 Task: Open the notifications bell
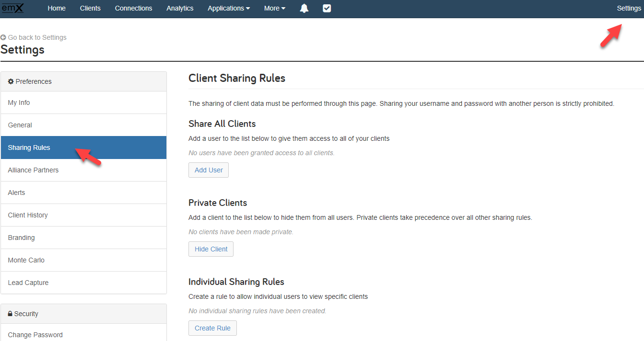(x=304, y=8)
